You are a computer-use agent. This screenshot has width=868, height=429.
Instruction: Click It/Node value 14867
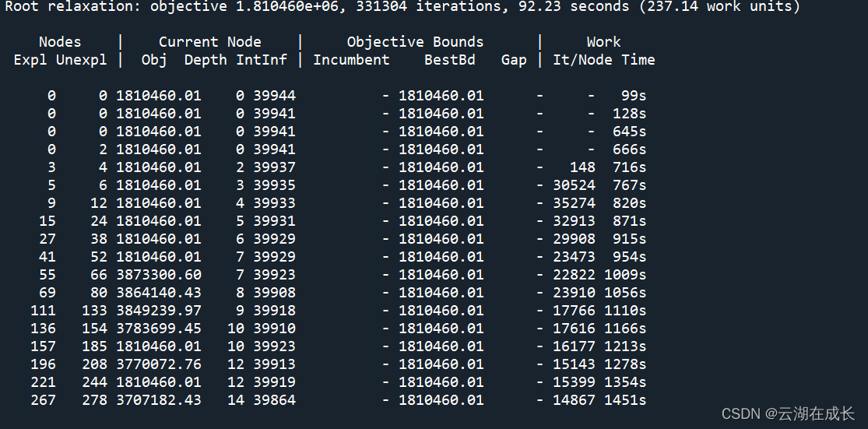point(574,399)
